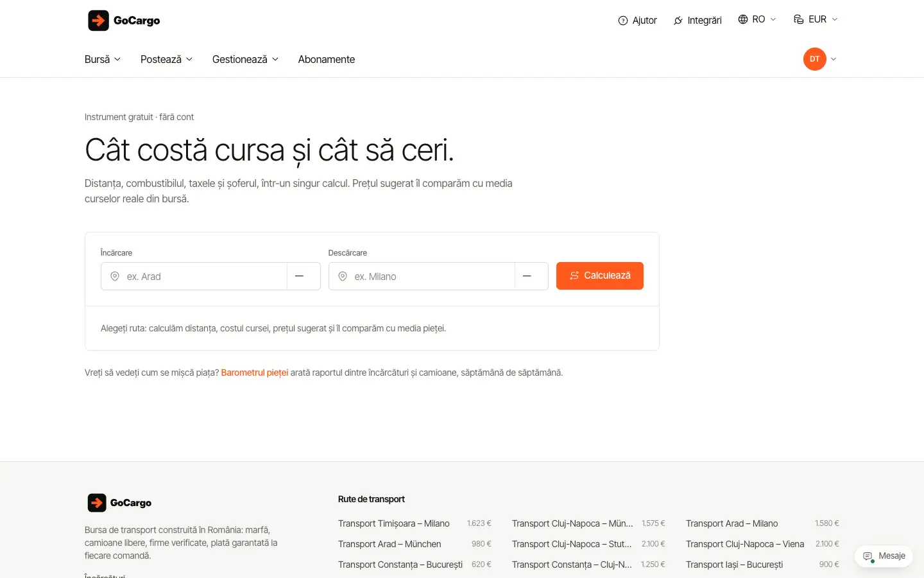Open the DT user avatar

tap(815, 59)
